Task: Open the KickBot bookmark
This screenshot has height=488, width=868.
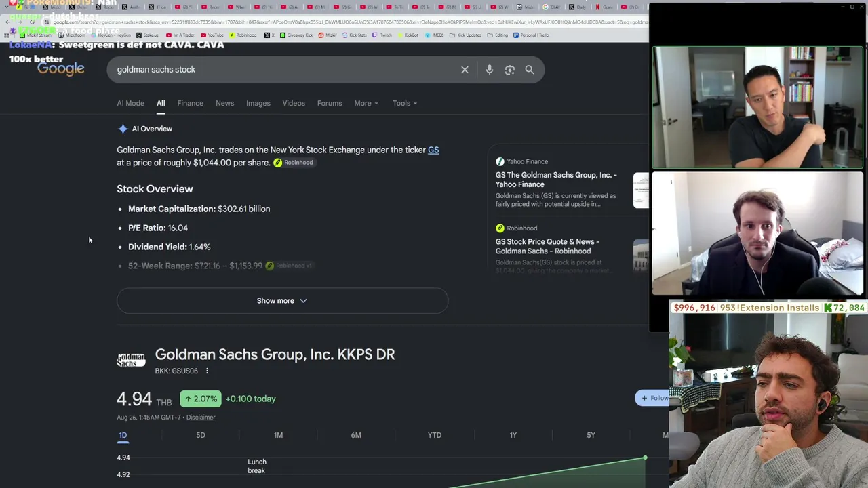Action: (408, 35)
